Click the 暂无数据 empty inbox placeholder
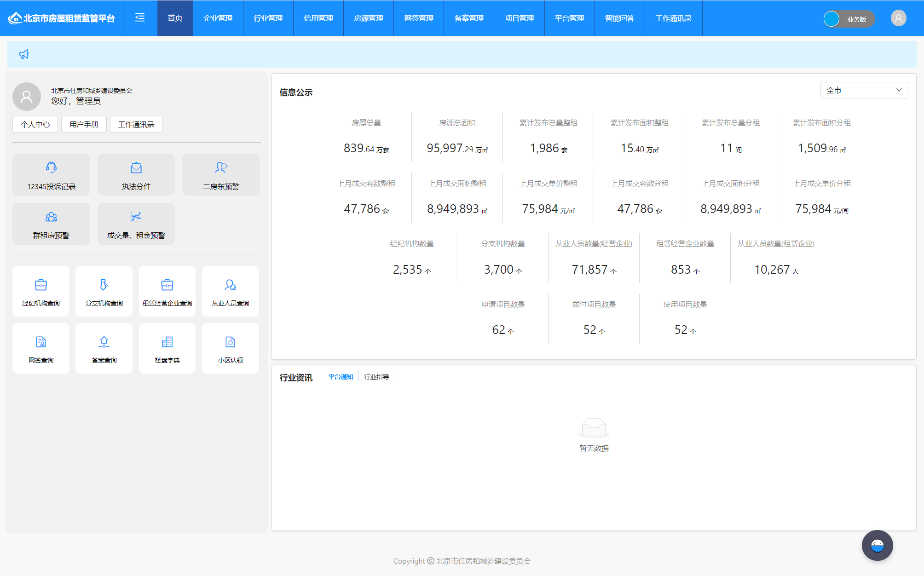Image resolution: width=924 pixels, height=576 pixels. click(x=594, y=435)
